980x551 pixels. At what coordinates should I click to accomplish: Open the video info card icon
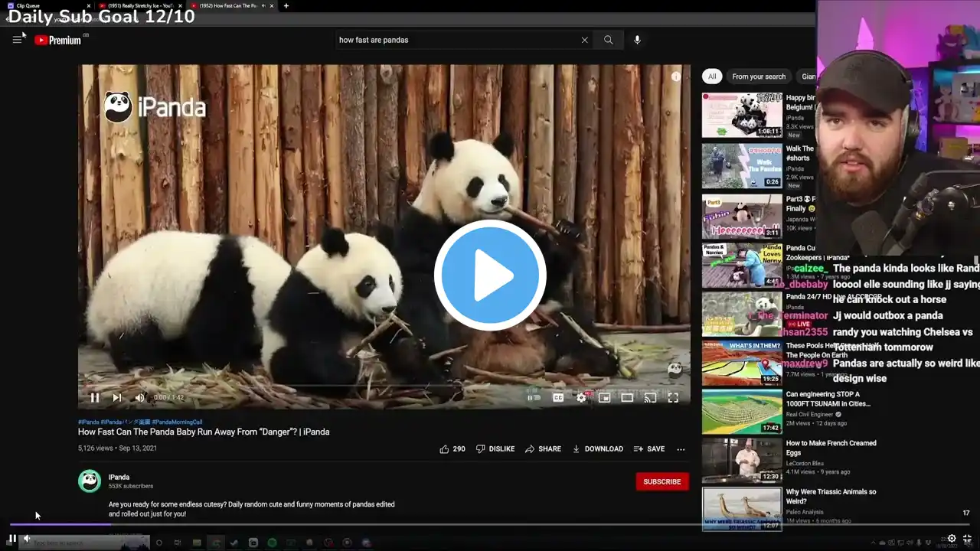(675, 76)
